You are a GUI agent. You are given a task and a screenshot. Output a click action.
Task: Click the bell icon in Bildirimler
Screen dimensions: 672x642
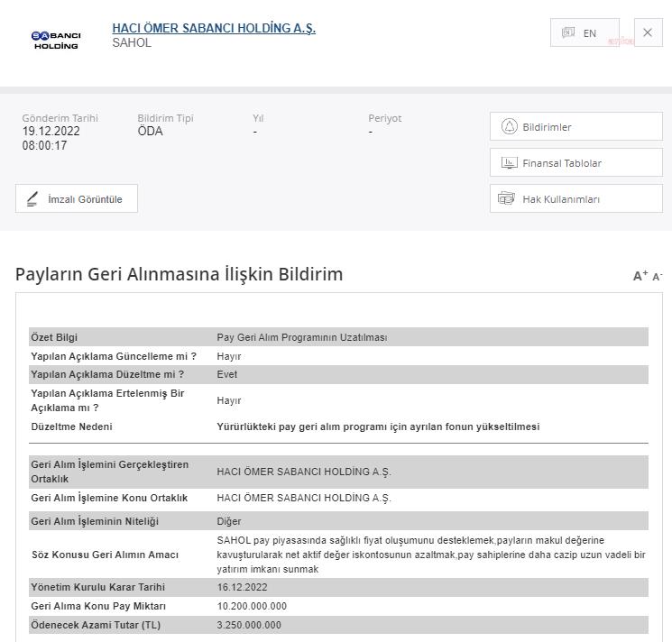coord(509,127)
